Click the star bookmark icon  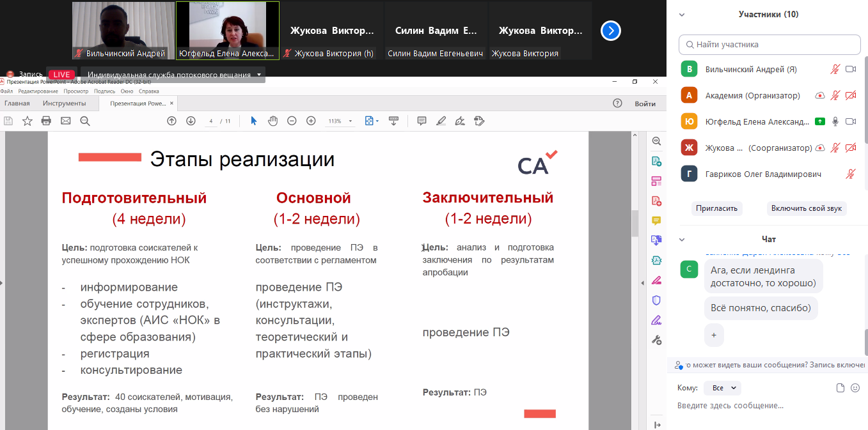(x=27, y=121)
